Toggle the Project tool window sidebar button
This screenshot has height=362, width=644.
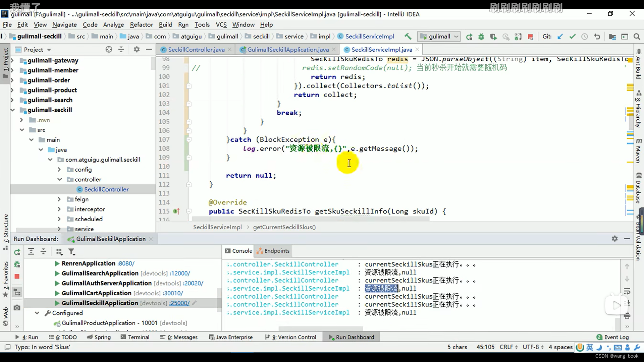coord(5,62)
